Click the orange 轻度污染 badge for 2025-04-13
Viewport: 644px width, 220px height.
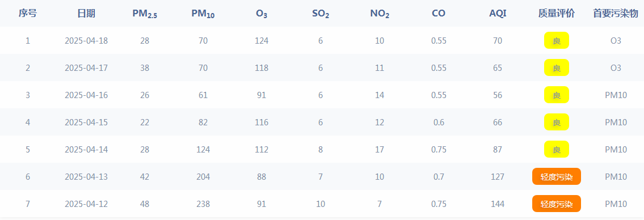tap(557, 176)
